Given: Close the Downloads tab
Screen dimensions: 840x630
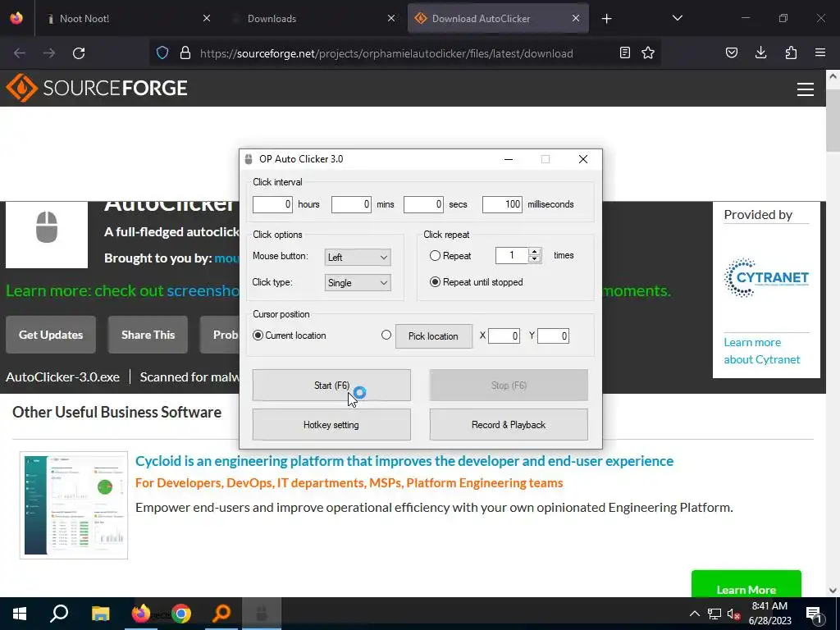Looking at the screenshot, I should click(391, 18).
